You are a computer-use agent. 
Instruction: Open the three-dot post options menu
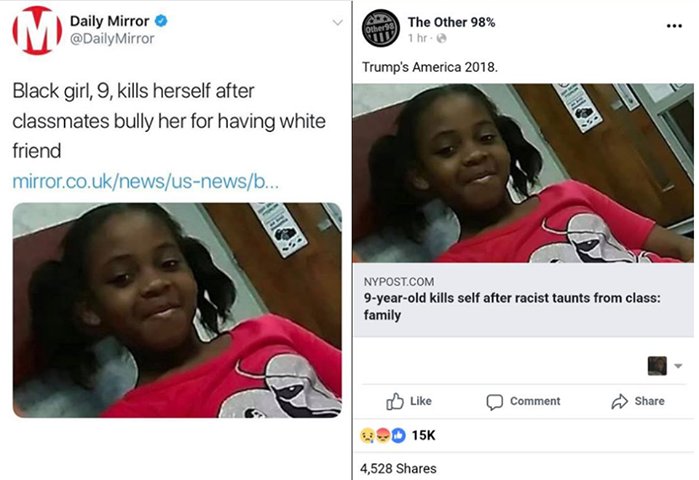click(674, 25)
